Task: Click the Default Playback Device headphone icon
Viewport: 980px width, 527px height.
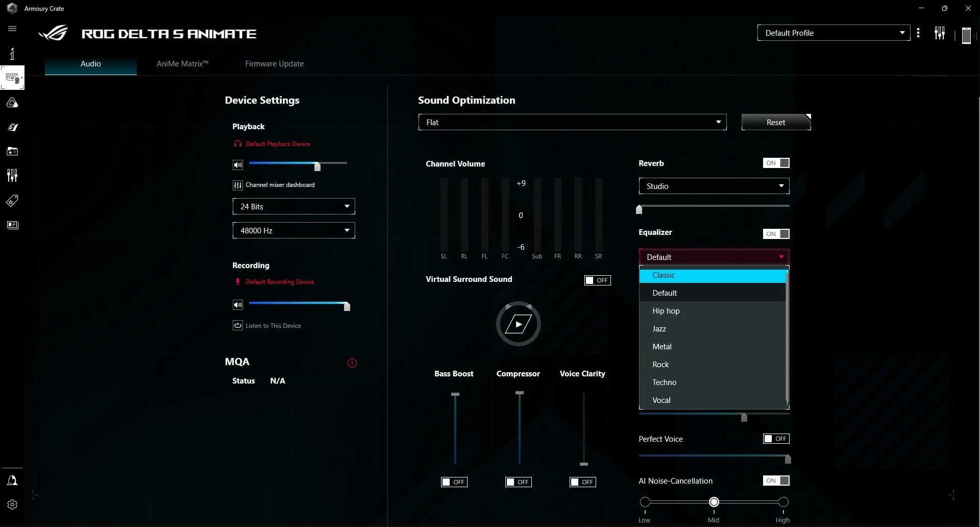Action: tap(237, 143)
